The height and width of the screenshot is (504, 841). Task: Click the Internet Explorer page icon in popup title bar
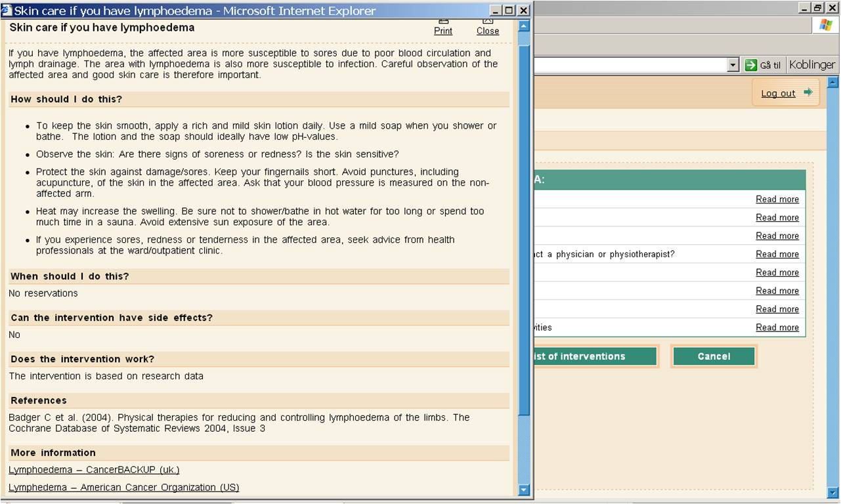[7, 10]
